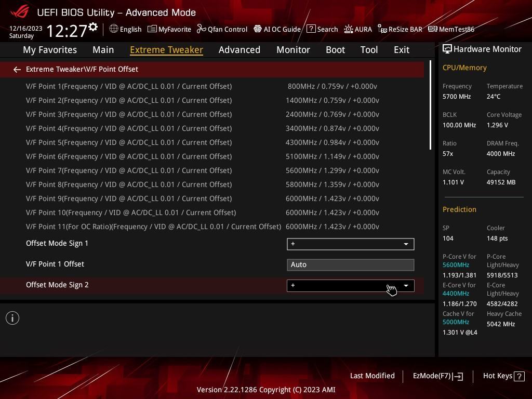
Task: Switch to Tool tab
Action: [x=369, y=50]
